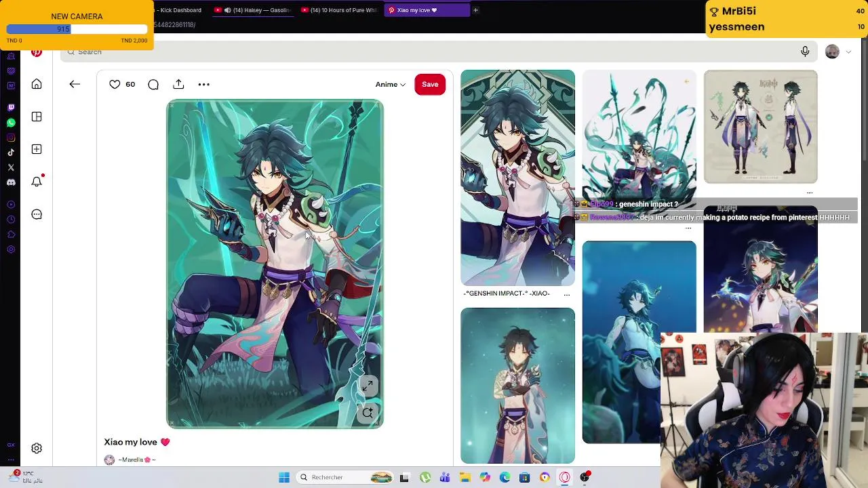Open File Explorer from the taskbar
Screen dimensions: 868x488
point(465,477)
